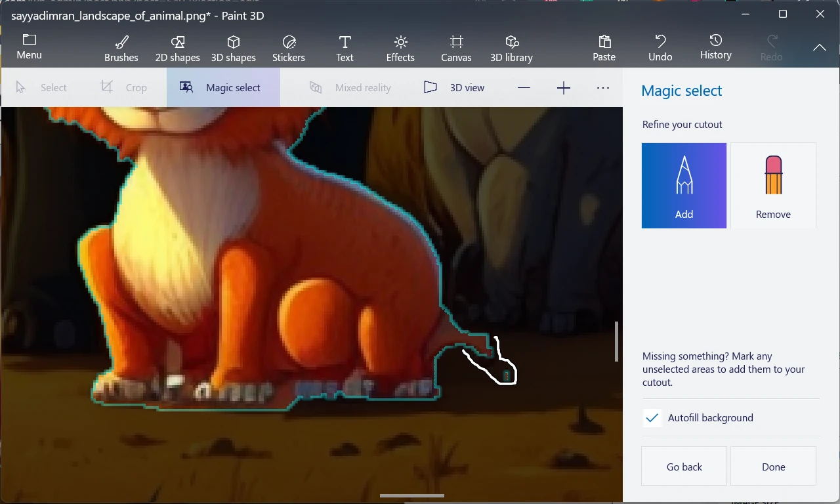
Task: Click Go back in Magic select
Action: [x=684, y=466]
